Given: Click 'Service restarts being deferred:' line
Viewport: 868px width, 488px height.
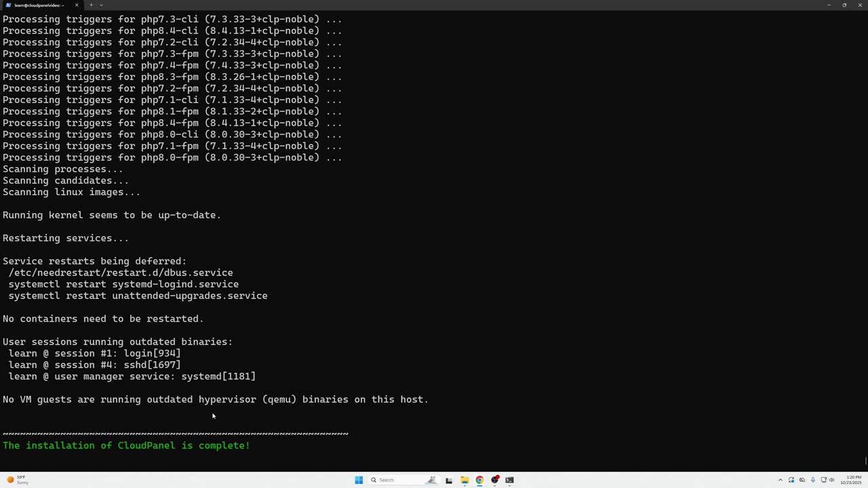Looking at the screenshot, I should tap(94, 261).
